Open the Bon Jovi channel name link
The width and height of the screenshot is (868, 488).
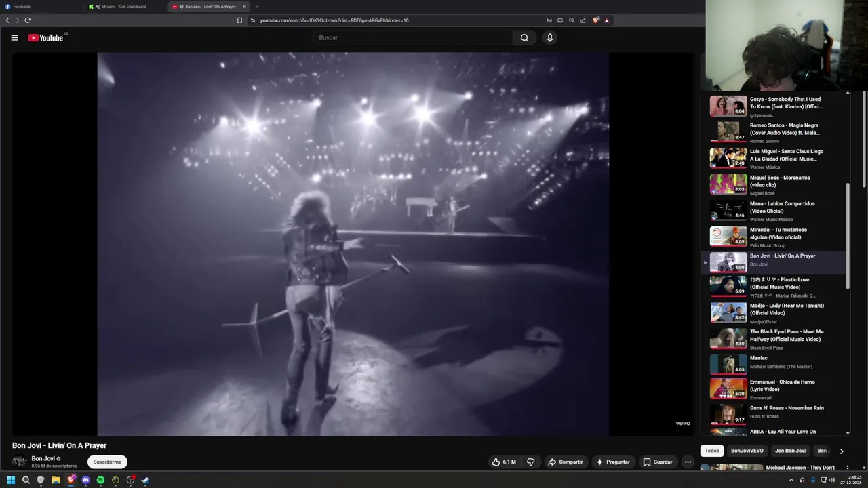[x=43, y=459]
